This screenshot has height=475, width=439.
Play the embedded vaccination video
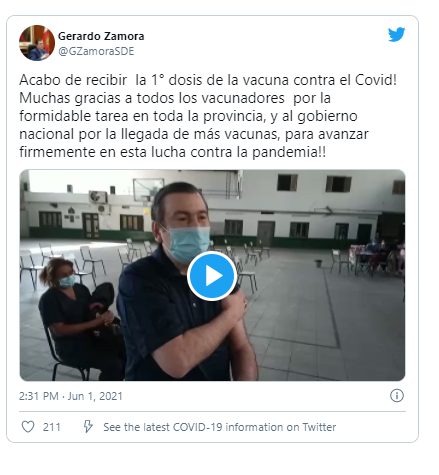(x=212, y=276)
